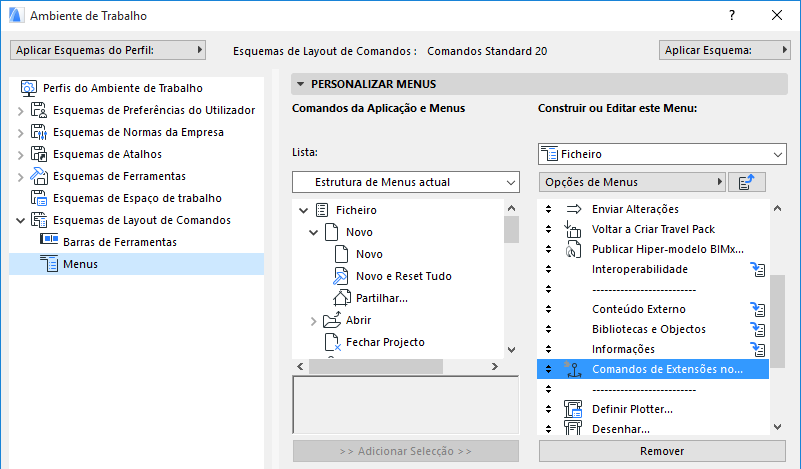801x469 pixels.
Task: Click the drag handle beside Informações
Action: coord(548,349)
